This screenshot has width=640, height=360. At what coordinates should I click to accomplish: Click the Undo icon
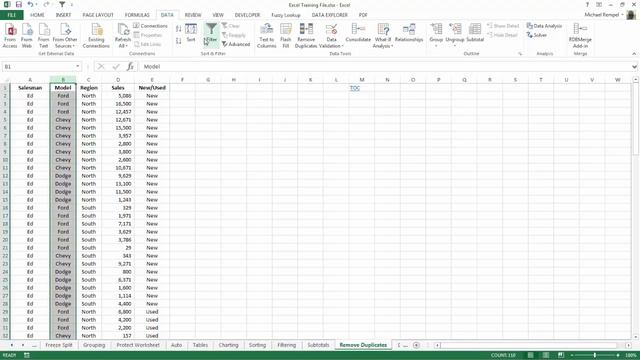pyautogui.click(x=31, y=4)
